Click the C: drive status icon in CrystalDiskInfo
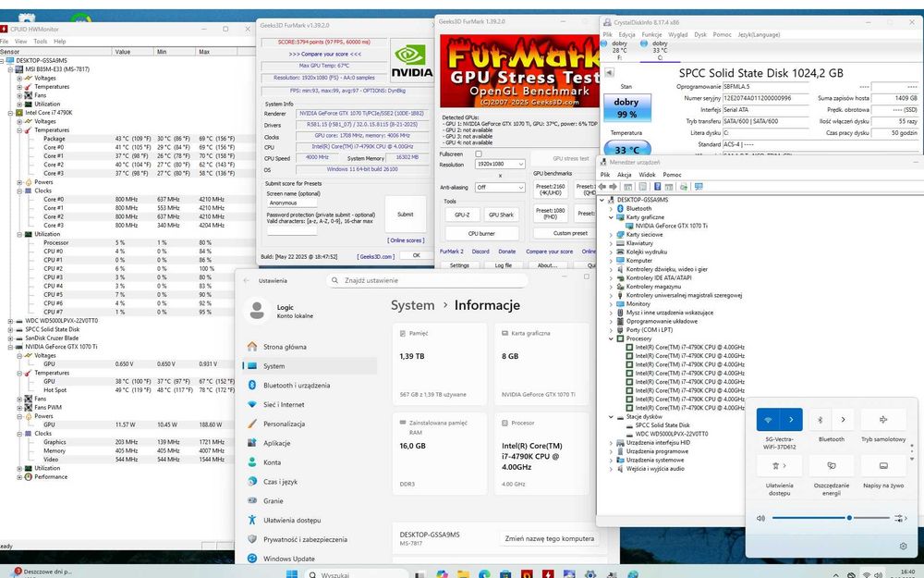The image size is (924, 578). [644, 43]
